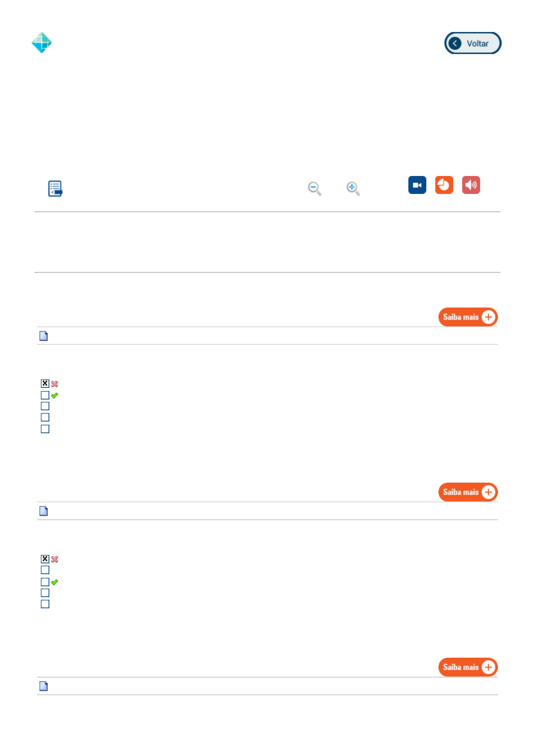Screen dimensions: 534x756
Task: Open the blue list document icon
Action: [x=55, y=189]
